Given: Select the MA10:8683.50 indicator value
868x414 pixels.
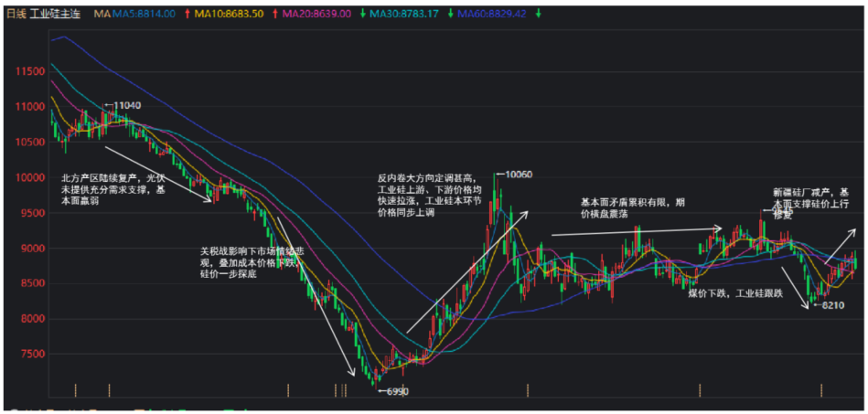Looking at the screenshot, I should (229, 15).
